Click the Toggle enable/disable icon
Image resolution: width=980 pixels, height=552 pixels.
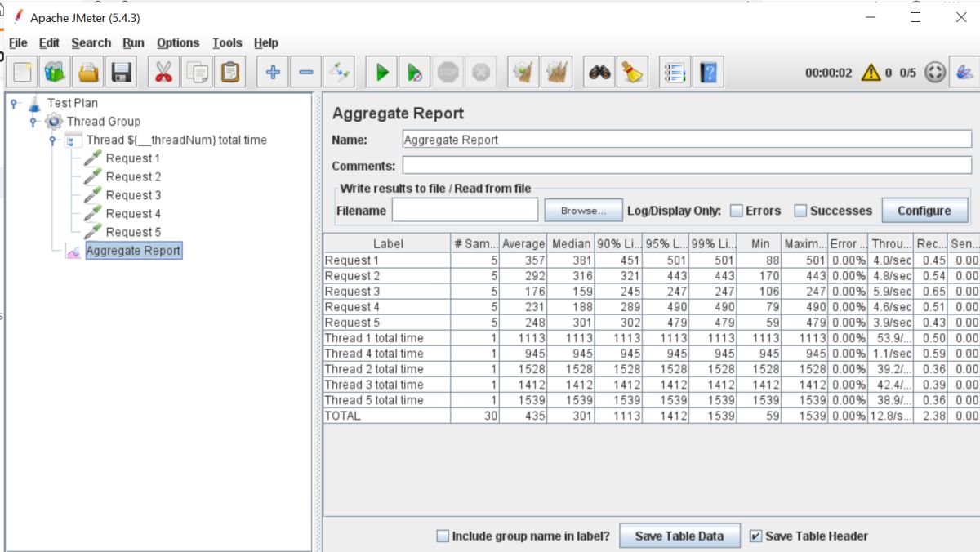(339, 73)
